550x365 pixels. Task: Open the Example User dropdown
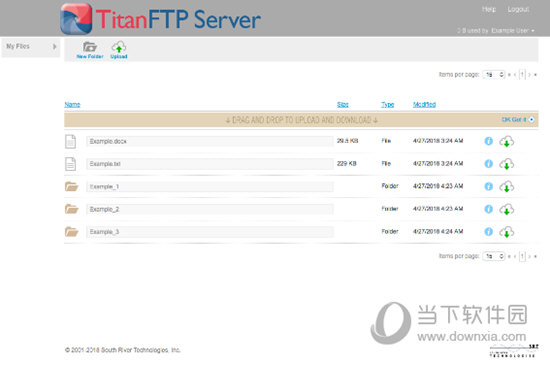[513, 31]
